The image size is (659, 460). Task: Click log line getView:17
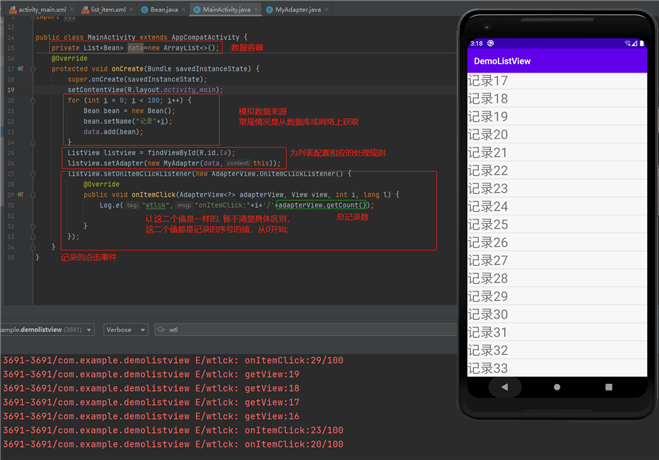(151, 402)
